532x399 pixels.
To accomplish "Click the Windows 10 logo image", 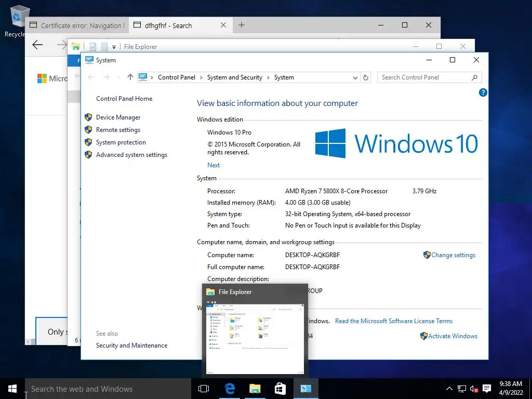I will pos(396,143).
